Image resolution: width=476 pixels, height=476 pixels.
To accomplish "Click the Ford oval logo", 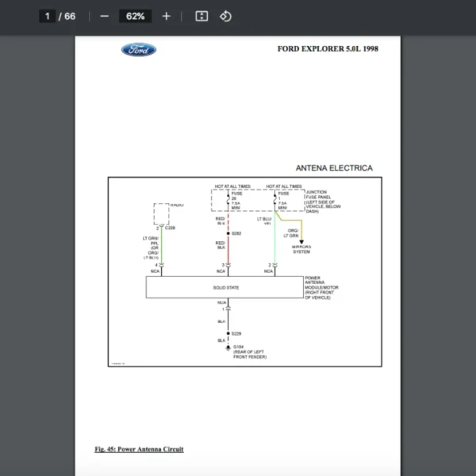I will point(139,50).
